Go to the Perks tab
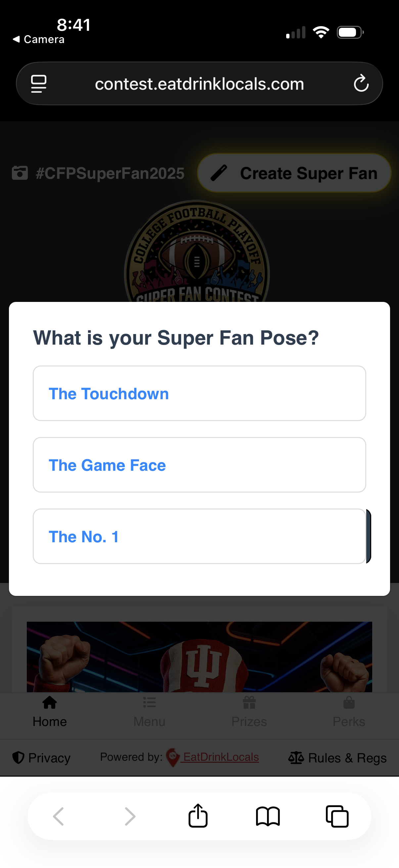Image resolution: width=399 pixels, height=868 pixels. coord(349,712)
